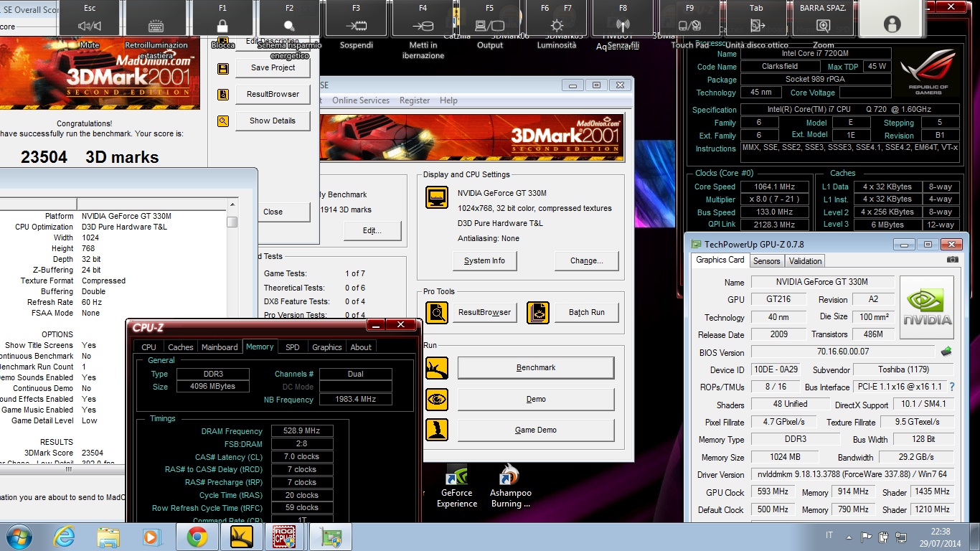Click the magnifier icon in Pro Tools
Viewport: 980px width, 551px height.
coord(437,312)
